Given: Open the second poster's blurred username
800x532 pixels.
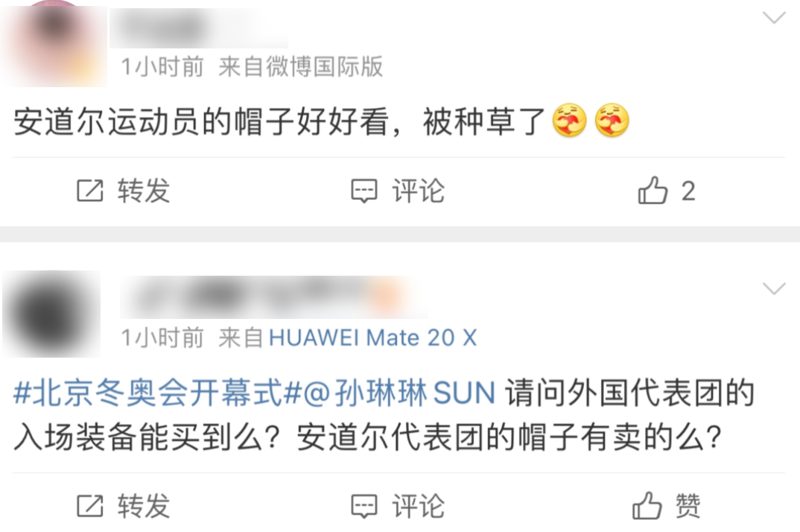Looking at the screenshot, I should click(273, 297).
